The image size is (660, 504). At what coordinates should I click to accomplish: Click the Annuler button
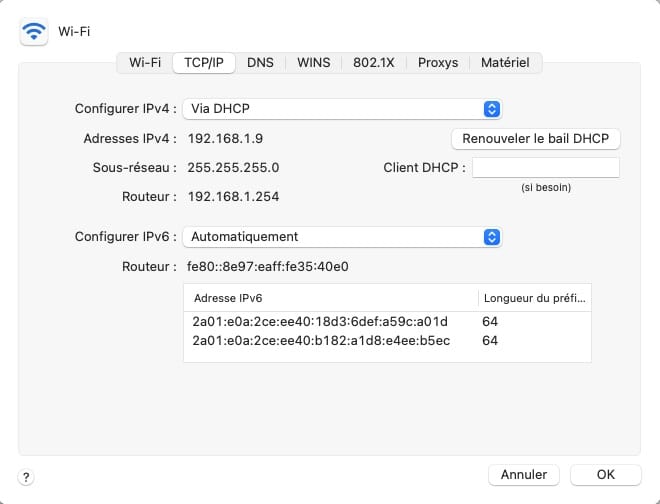click(524, 474)
